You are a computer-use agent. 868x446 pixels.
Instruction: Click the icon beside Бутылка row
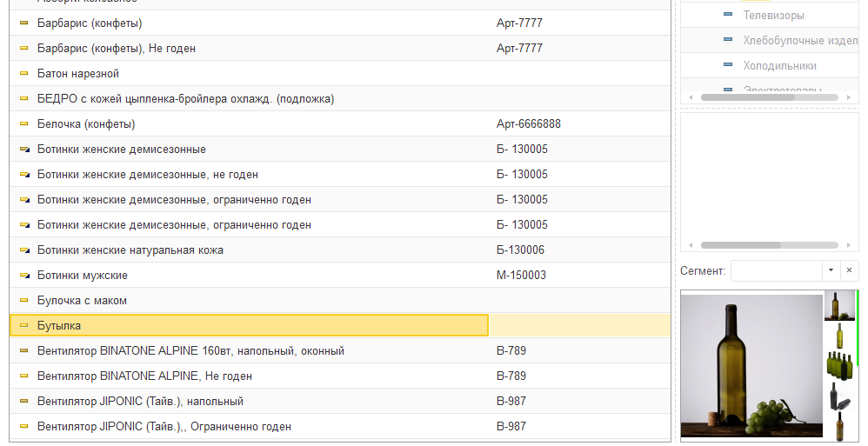point(24,326)
